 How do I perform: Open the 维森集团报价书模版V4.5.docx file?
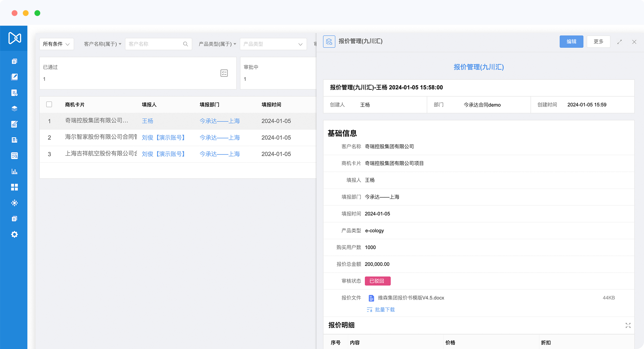[411, 298]
